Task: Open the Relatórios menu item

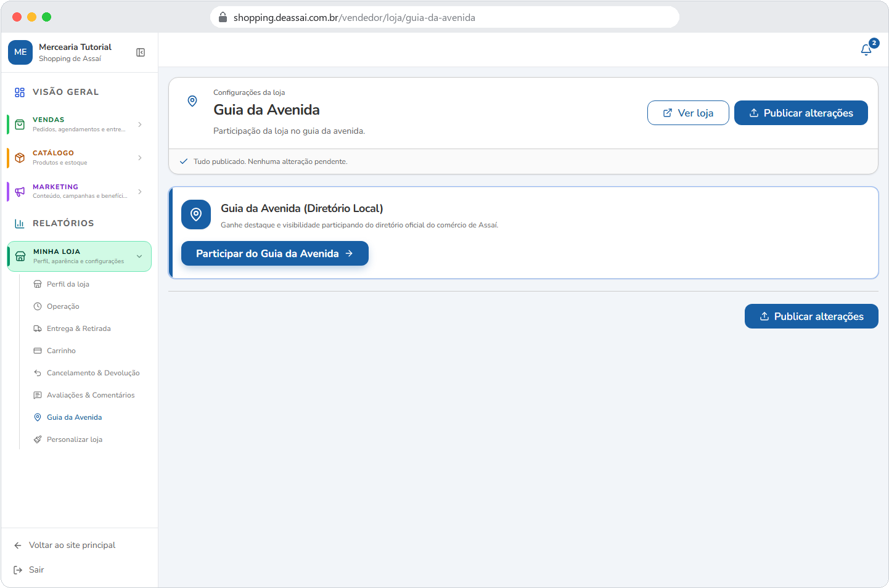Action: pos(79,224)
